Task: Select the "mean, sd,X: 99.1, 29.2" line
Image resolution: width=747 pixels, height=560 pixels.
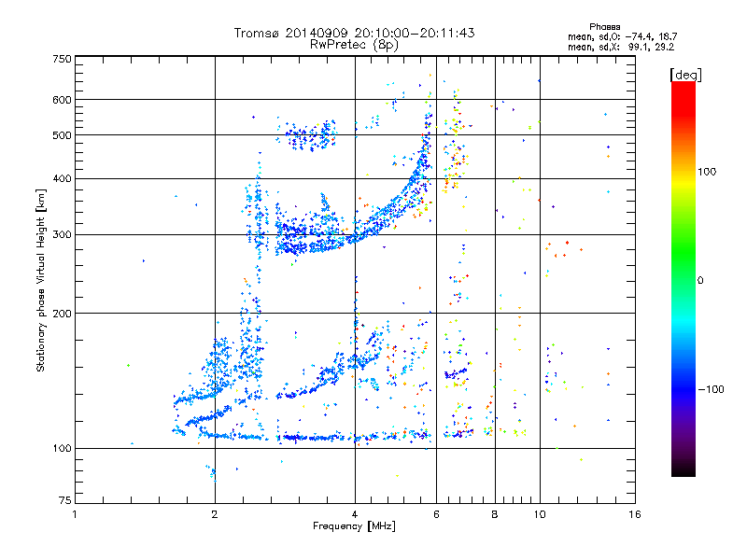Action: (621, 47)
